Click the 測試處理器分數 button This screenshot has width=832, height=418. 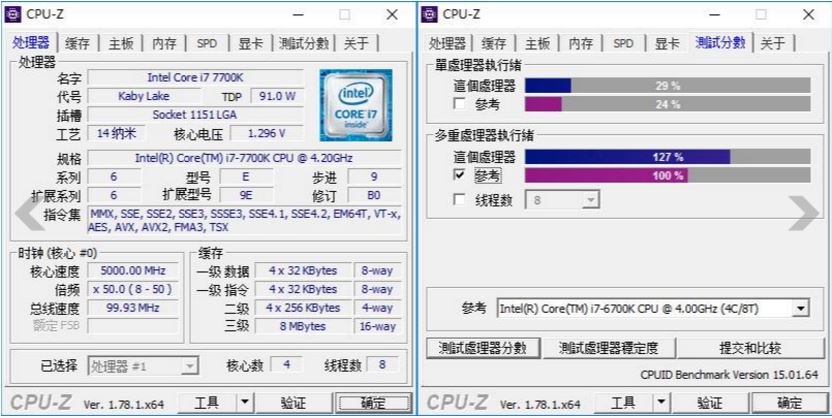click(x=483, y=348)
